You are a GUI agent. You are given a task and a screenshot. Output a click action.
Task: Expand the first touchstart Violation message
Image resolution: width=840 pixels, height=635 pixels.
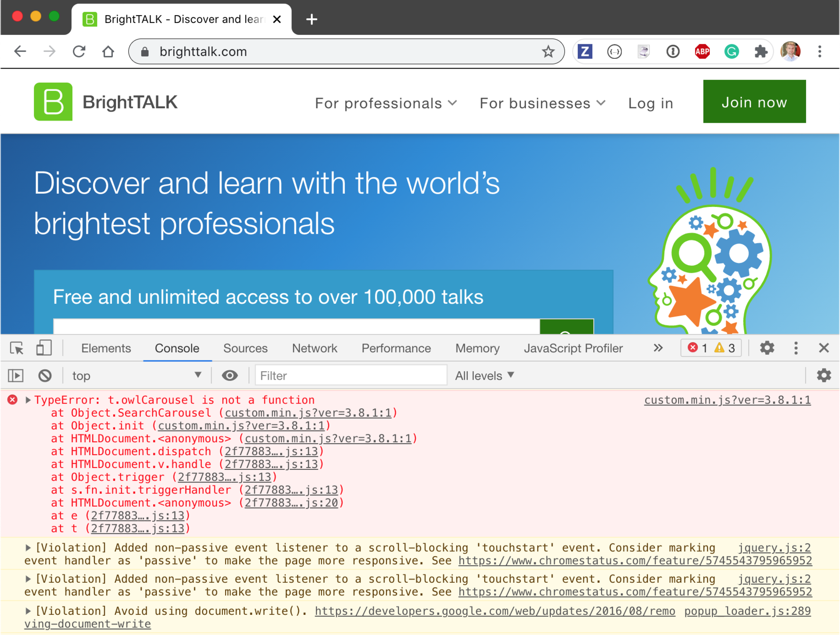click(x=28, y=548)
